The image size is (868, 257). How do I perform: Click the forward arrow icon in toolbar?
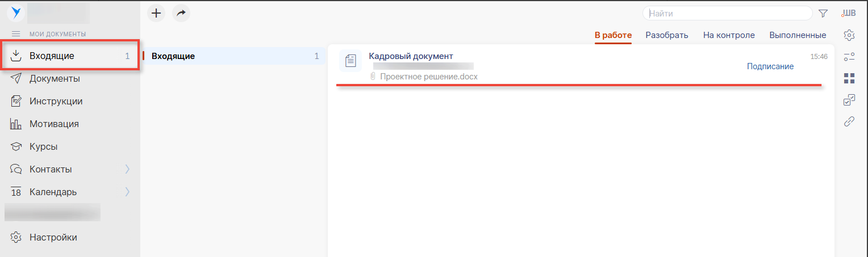point(181,13)
